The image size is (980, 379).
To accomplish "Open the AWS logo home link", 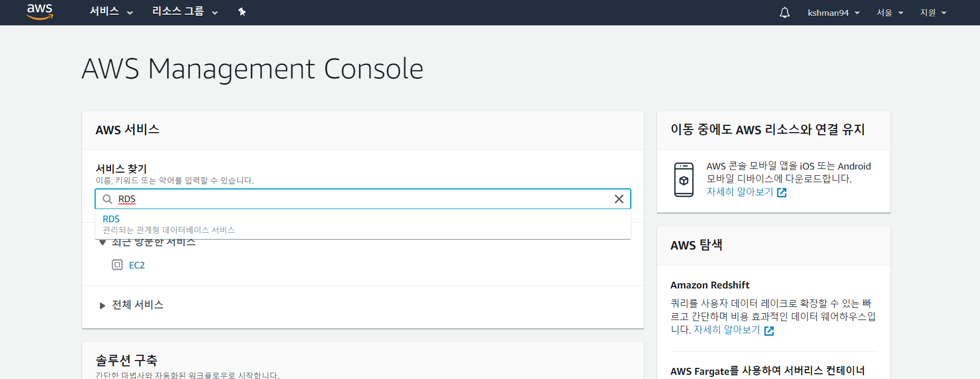I will (40, 12).
